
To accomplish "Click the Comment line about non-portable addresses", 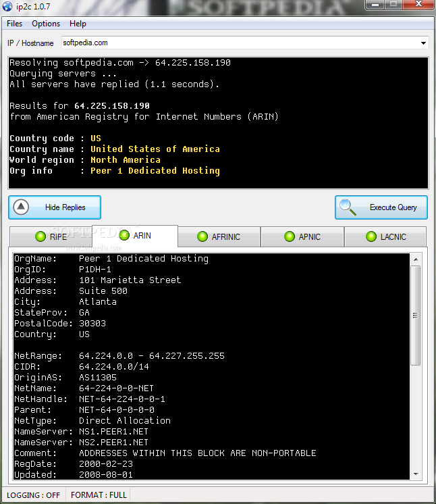I will point(165,453).
